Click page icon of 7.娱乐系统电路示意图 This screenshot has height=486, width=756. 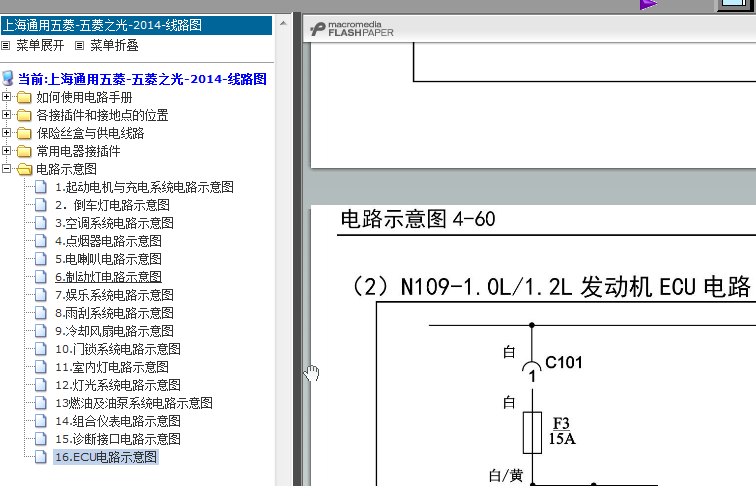[41, 295]
